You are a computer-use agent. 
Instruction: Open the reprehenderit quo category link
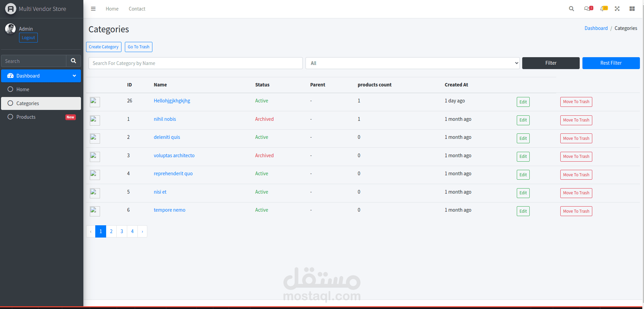(x=173, y=174)
